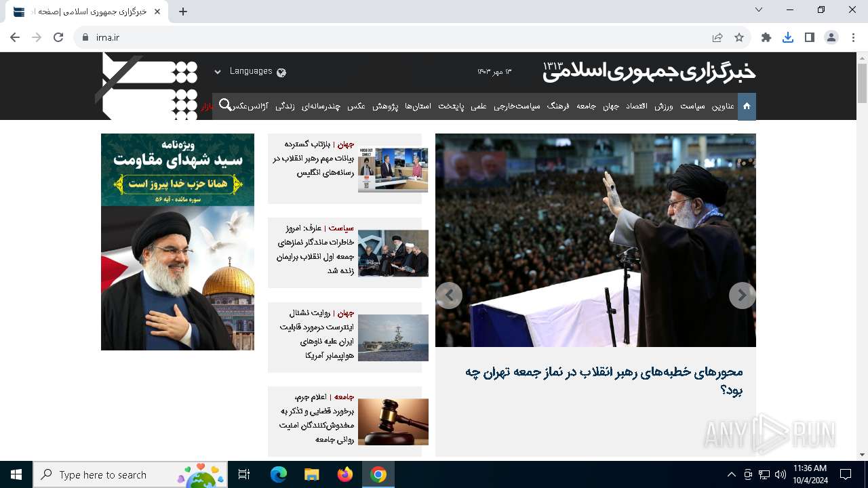This screenshot has height=488, width=868.
Task: Open Task View on taskbar
Action: click(244, 474)
